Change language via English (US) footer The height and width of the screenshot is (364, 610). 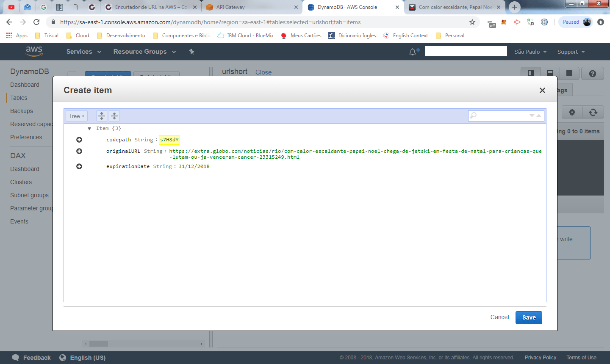point(83,358)
